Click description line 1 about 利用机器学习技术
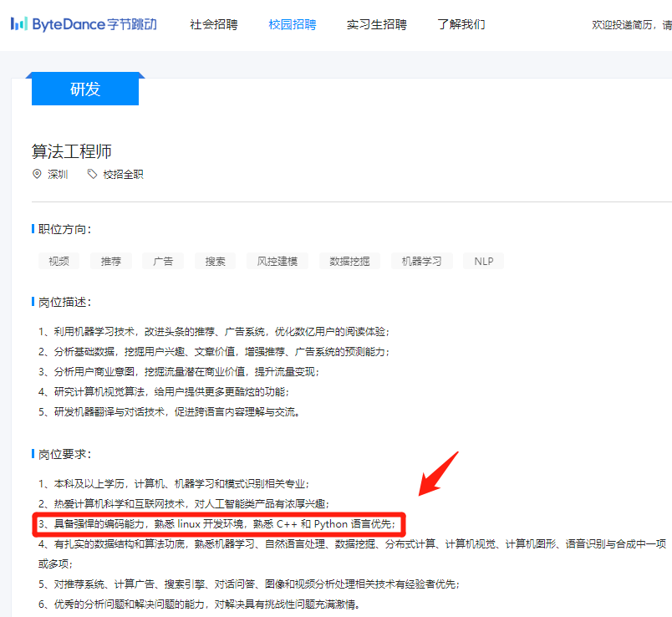 coord(214,331)
